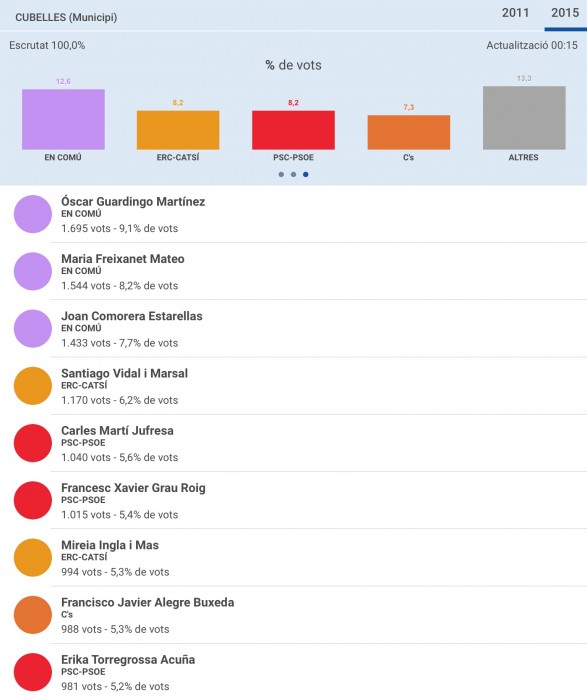Open Erika Torregrossa Acuña candidate entry
This screenshot has width=587, height=700.
(293, 672)
